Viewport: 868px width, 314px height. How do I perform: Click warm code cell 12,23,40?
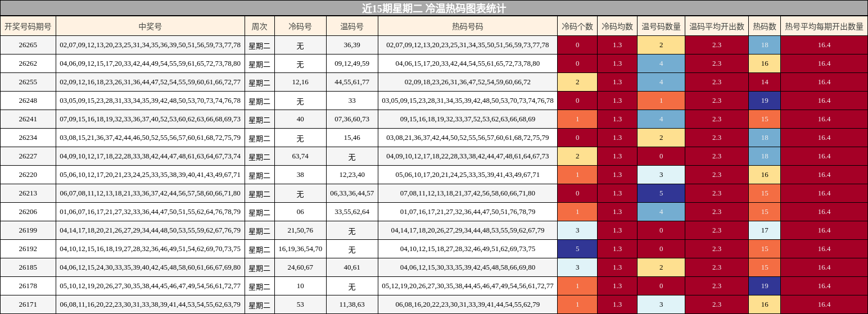click(352, 175)
